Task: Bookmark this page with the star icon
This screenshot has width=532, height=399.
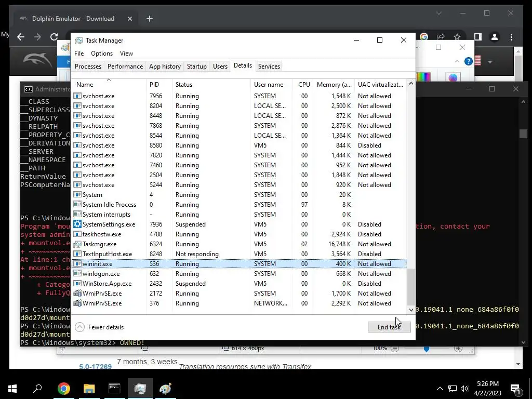Action: [457, 37]
